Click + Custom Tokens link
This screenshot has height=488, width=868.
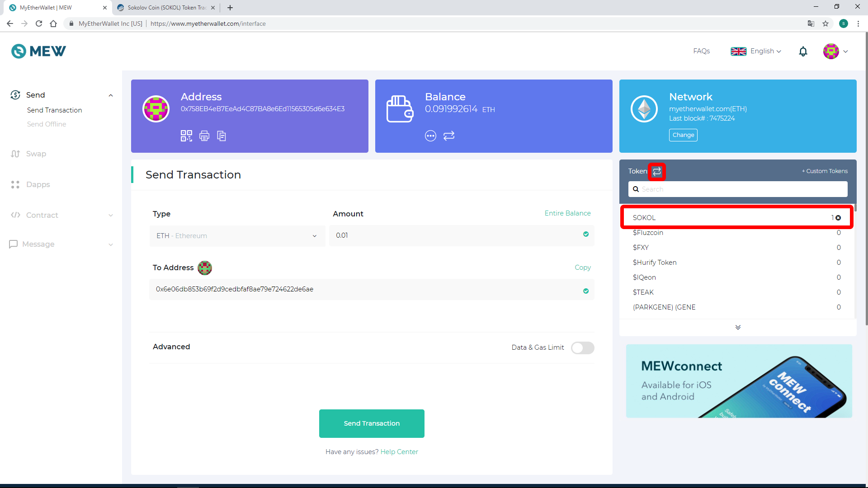825,171
